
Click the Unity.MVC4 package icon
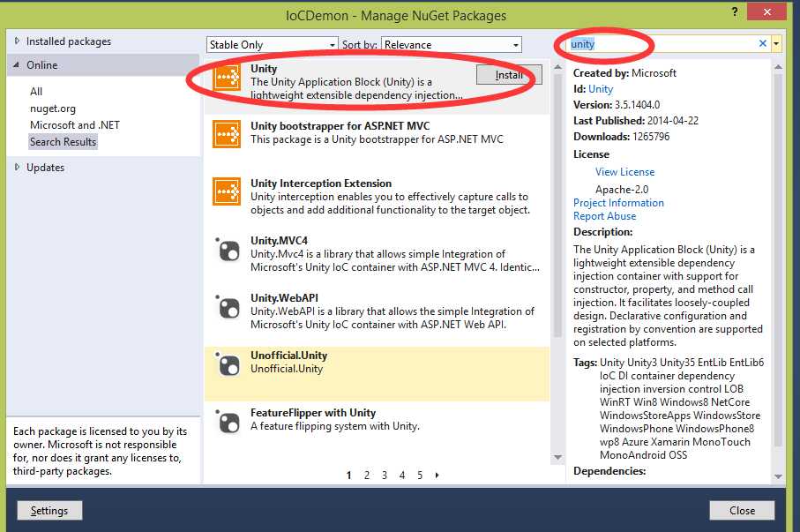point(228,250)
